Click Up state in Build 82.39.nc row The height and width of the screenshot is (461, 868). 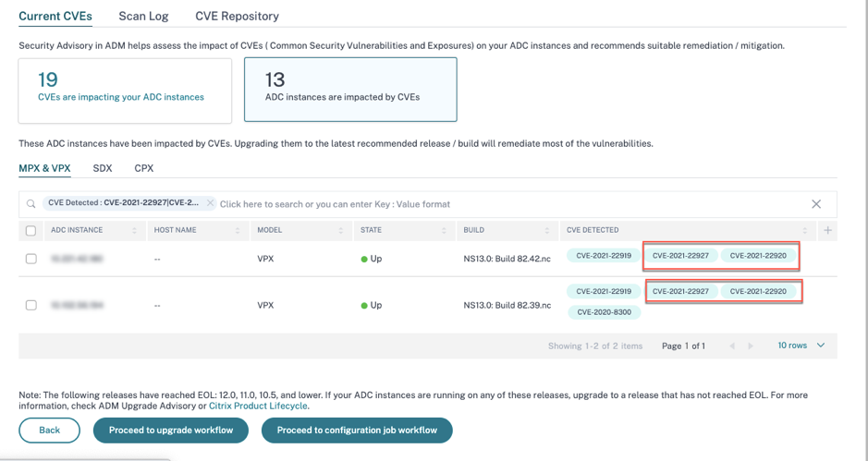coord(372,305)
